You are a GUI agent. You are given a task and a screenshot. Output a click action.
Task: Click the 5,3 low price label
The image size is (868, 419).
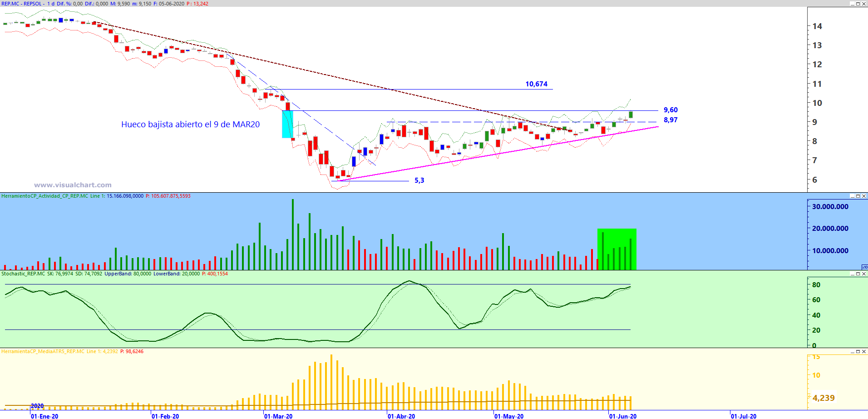pyautogui.click(x=419, y=180)
